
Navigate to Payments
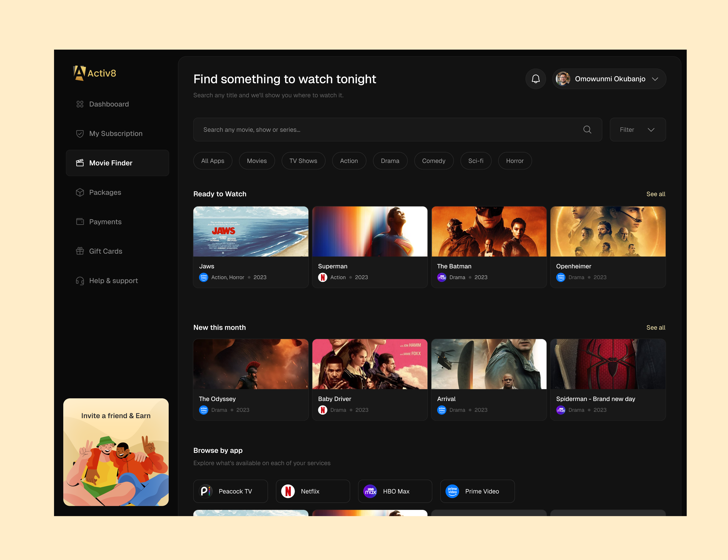click(117, 222)
